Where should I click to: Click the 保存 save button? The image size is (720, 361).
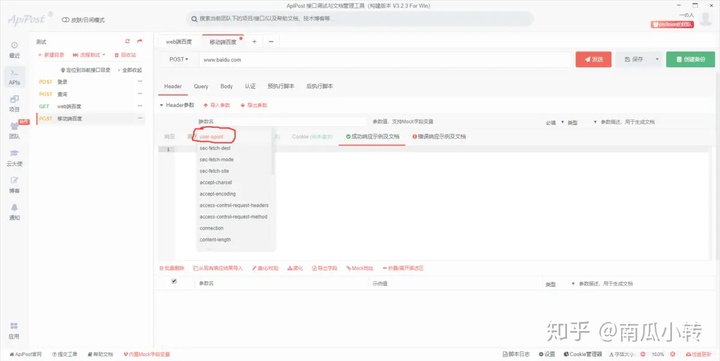click(x=634, y=59)
